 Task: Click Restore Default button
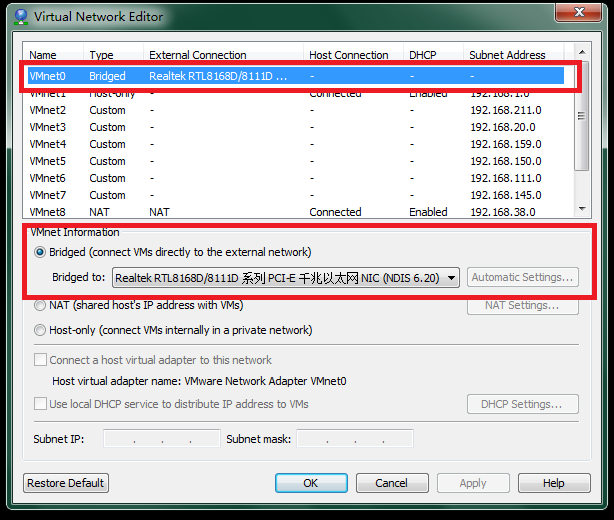pos(66,483)
